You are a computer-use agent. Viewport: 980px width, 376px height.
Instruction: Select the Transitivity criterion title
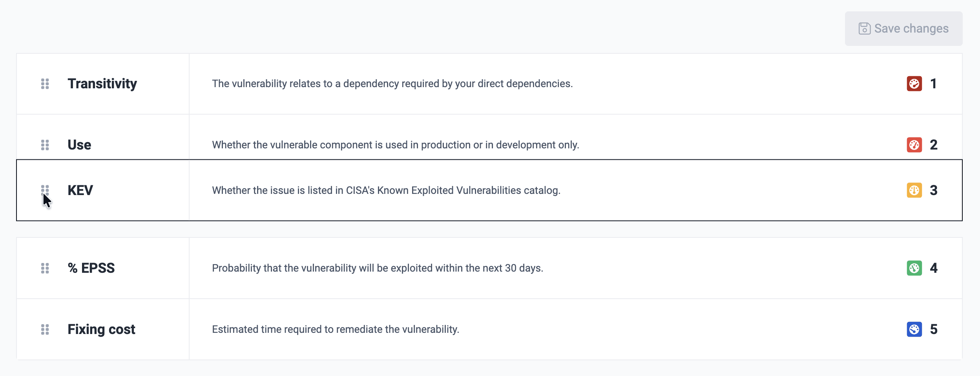click(102, 84)
